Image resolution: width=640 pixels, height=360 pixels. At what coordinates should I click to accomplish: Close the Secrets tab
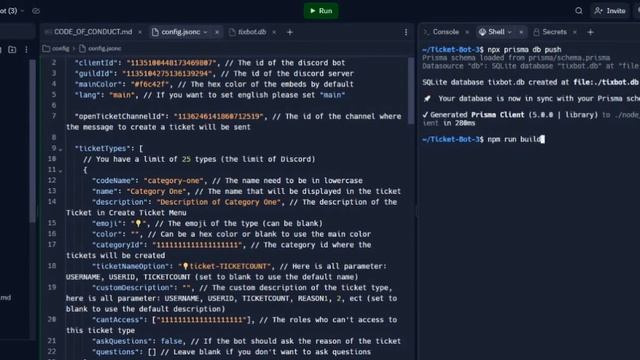pos(575,32)
